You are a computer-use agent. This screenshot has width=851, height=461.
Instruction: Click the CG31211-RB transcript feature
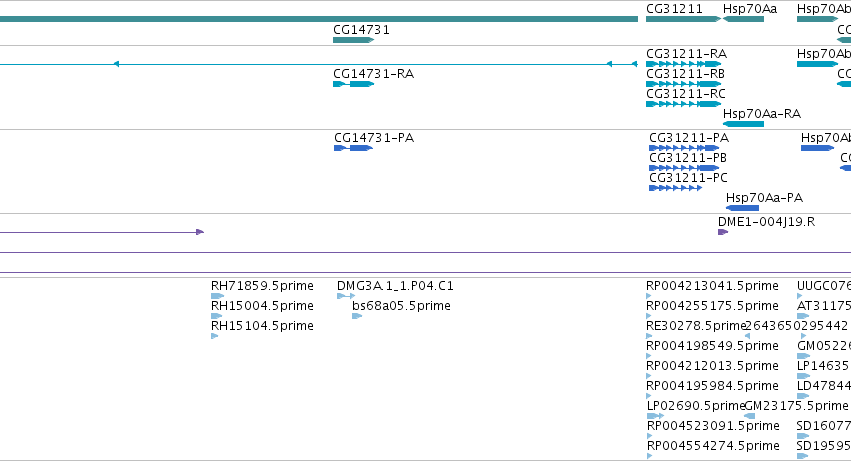(x=683, y=84)
